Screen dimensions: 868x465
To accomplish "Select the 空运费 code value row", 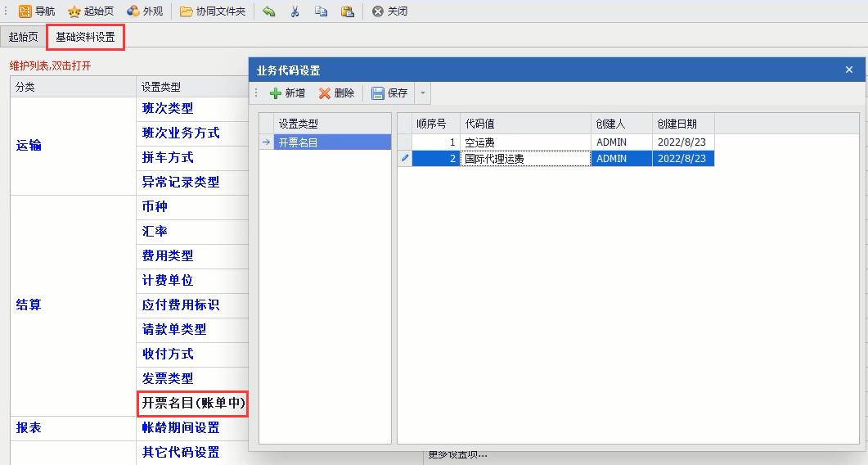I will pos(525,142).
